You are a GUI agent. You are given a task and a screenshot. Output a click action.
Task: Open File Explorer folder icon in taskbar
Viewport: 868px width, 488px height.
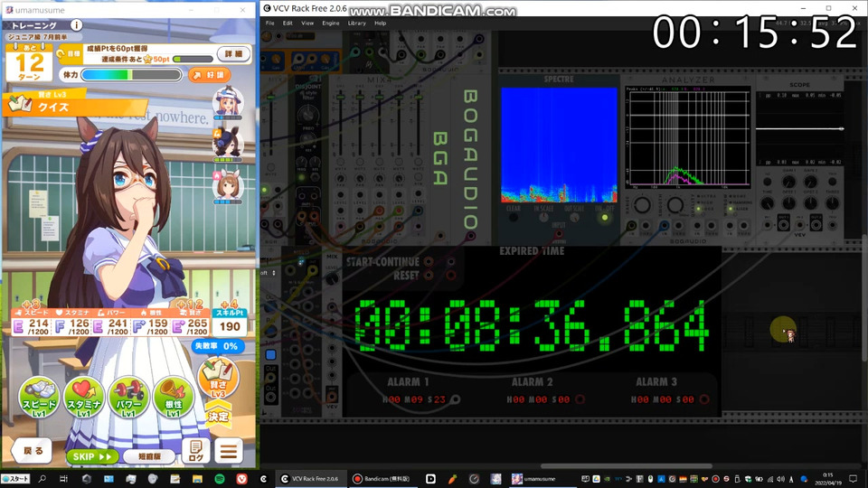(197, 479)
